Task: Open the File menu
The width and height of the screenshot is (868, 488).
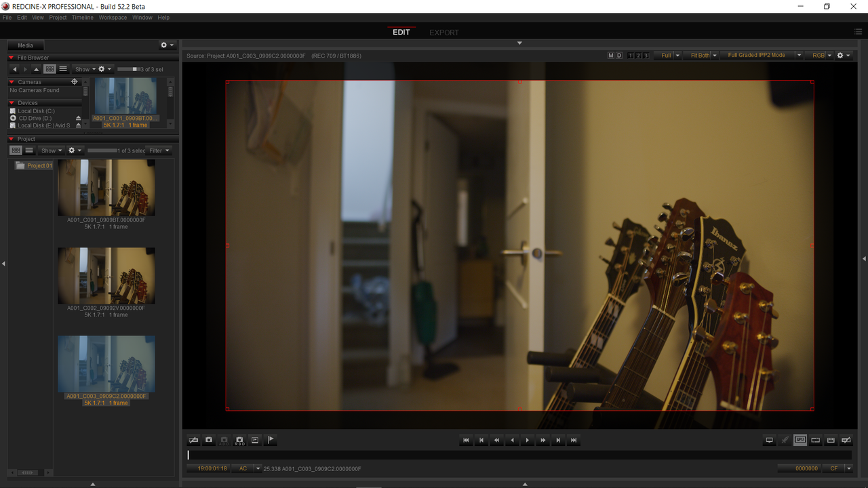Action: point(7,18)
